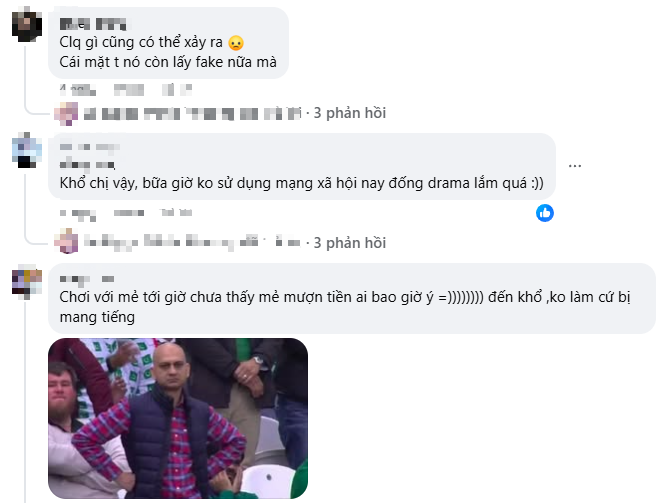Open the three-dots comment options menu

(x=575, y=166)
